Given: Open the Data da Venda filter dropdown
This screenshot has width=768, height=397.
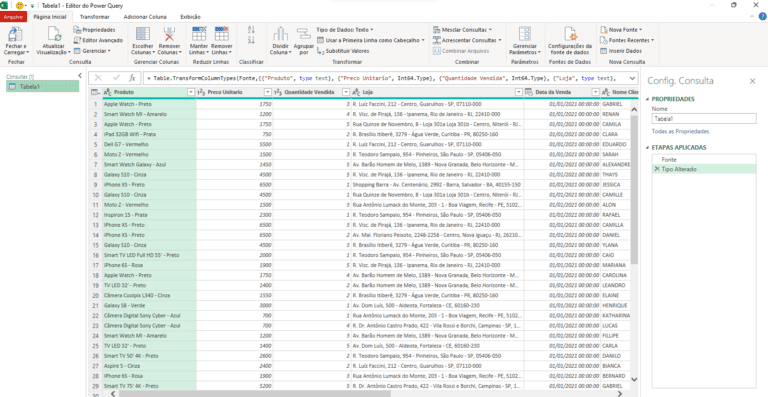Looking at the screenshot, I should pyautogui.click(x=596, y=92).
